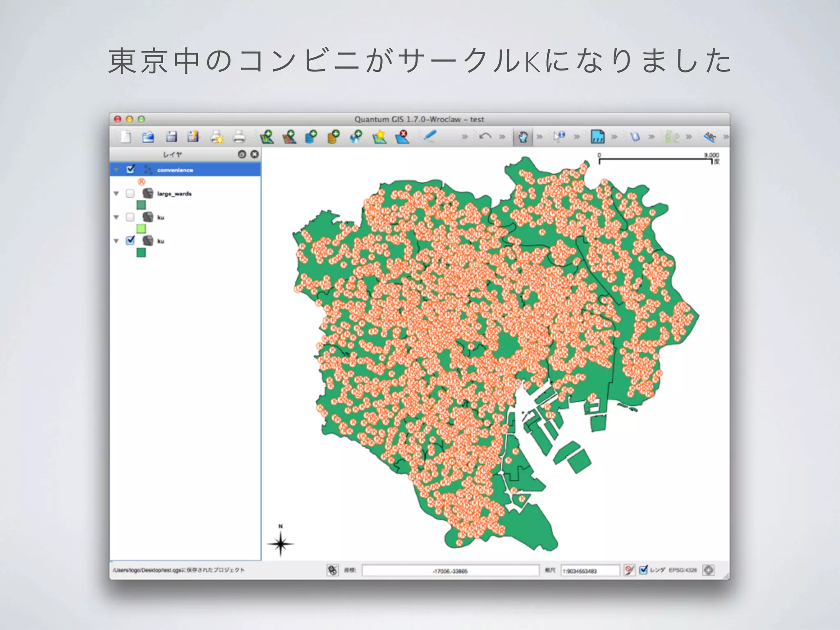This screenshot has width=840, height=630.
Task: Click Add SpatiaLite Layer yellow database icon
Action: pos(333,137)
